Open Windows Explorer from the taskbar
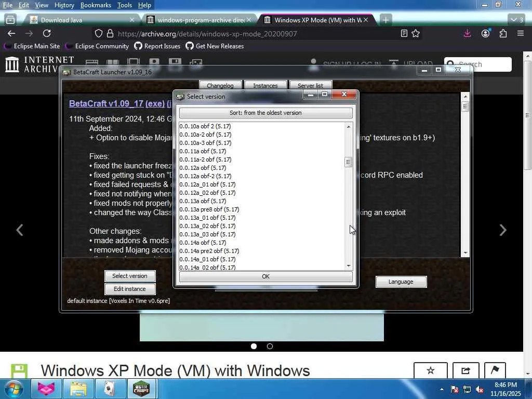 78,389
